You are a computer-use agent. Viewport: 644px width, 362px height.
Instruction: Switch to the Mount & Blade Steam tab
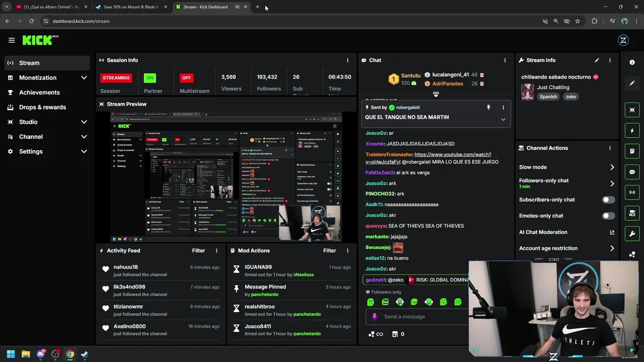tap(132, 7)
